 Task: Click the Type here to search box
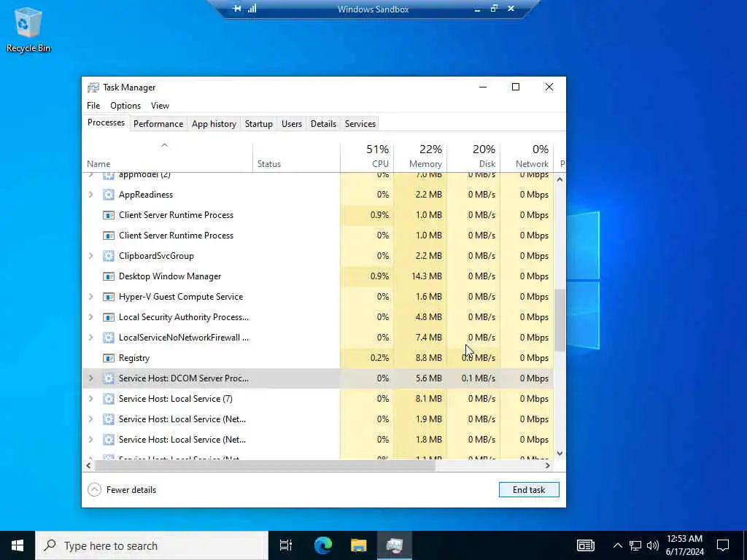152,545
